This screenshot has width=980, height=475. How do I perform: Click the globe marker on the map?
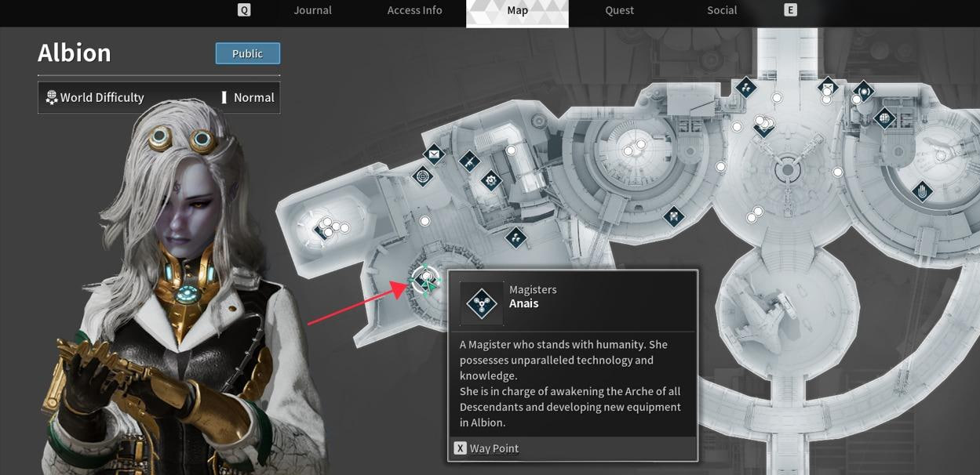(885, 119)
